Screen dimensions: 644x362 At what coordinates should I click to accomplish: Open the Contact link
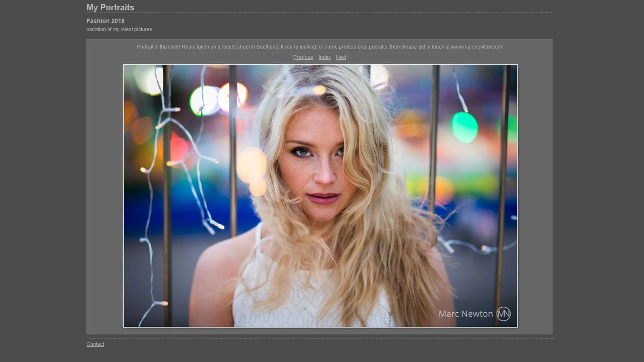click(95, 344)
